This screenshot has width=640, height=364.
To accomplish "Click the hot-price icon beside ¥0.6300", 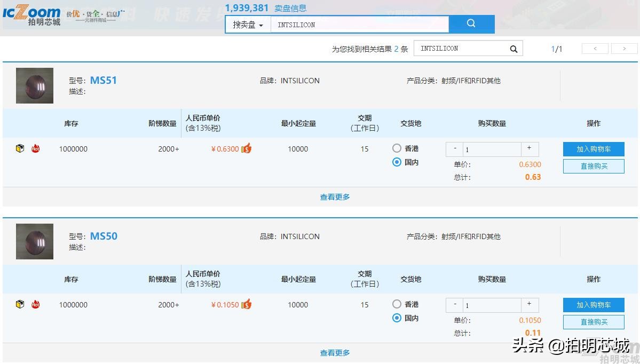I will tap(246, 149).
